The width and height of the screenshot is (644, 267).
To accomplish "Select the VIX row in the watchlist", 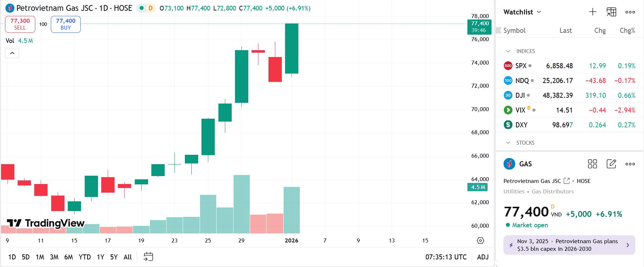I will coord(569,110).
